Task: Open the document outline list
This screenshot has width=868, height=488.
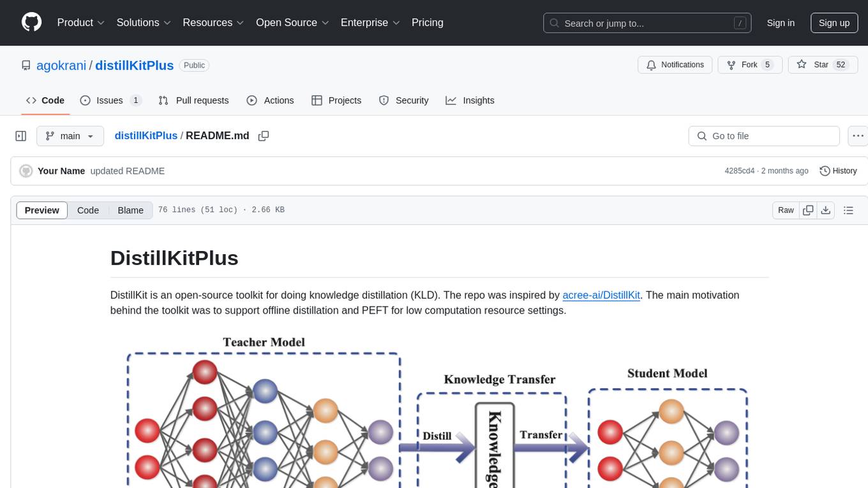Action: [x=848, y=210]
